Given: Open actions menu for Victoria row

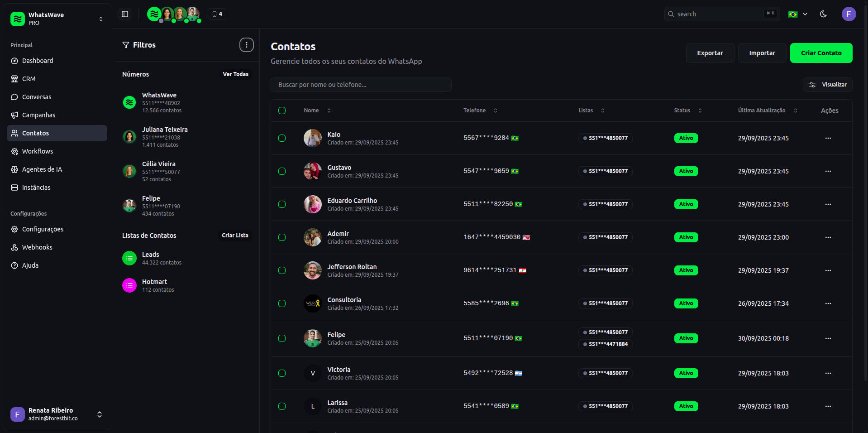Looking at the screenshot, I should coord(828,373).
